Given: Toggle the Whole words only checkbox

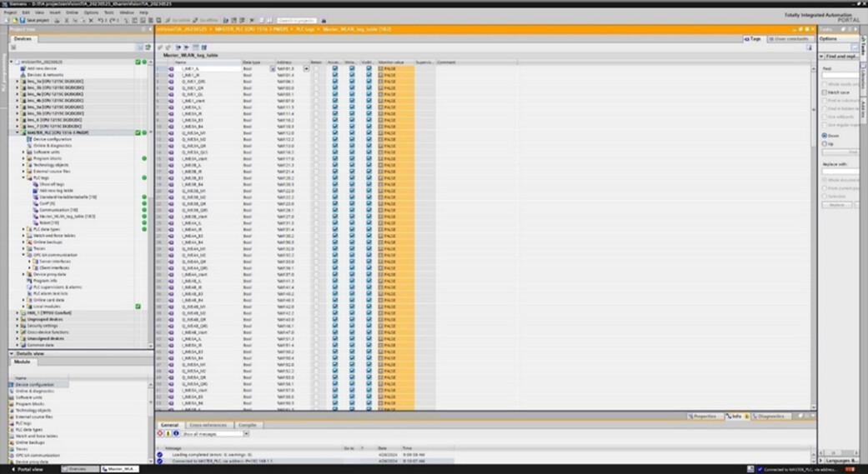Looking at the screenshot, I should coord(825,84).
